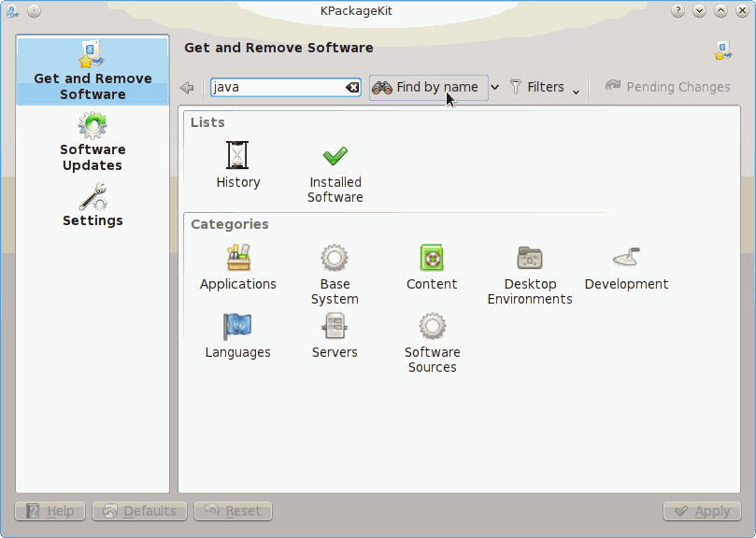Open the Servers category
This screenshot has width=756, height=538.
pyautogui.click(x=335, y=335)
